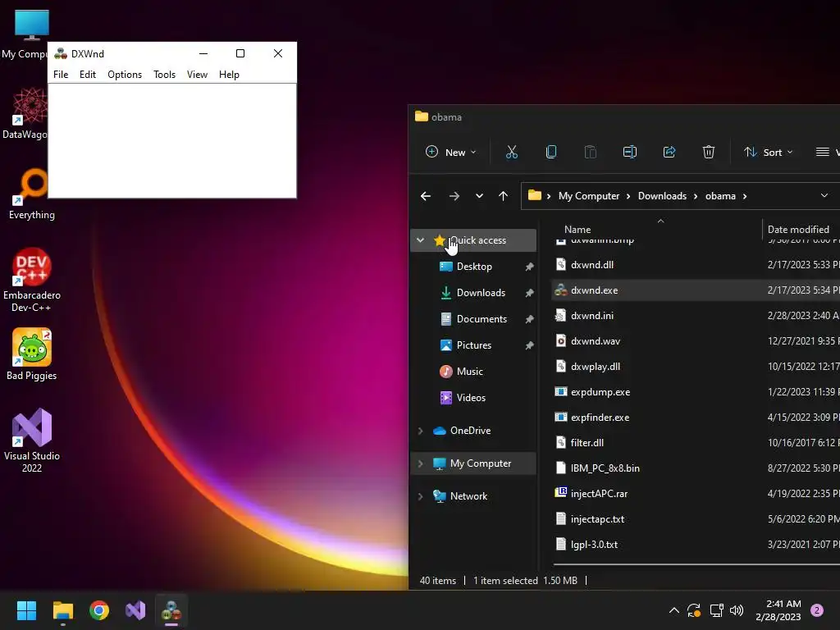Collapse the Quick access tree node
The image size is (840, 630).
click(x=421, y=240)
